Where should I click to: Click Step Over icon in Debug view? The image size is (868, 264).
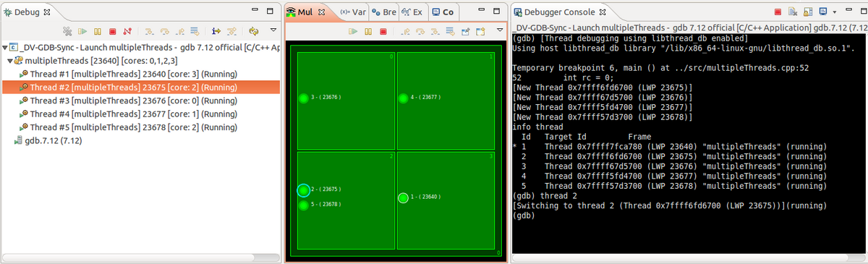(x=164, y=31)
